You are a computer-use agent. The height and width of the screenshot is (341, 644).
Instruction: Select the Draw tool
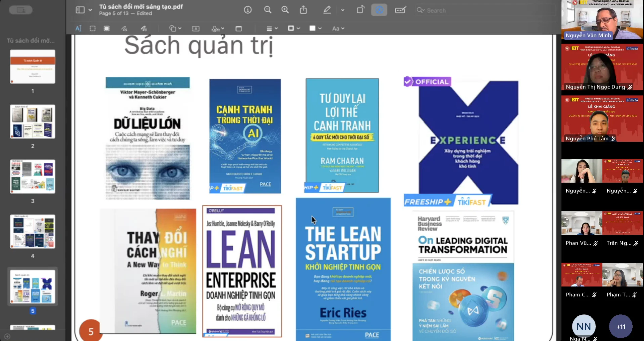click(144, 29)
